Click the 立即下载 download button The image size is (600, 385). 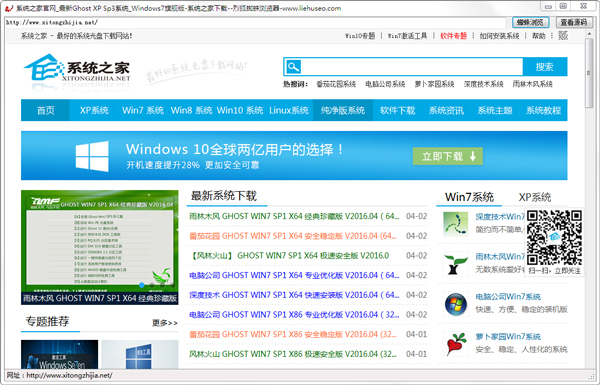click(448, 156)
